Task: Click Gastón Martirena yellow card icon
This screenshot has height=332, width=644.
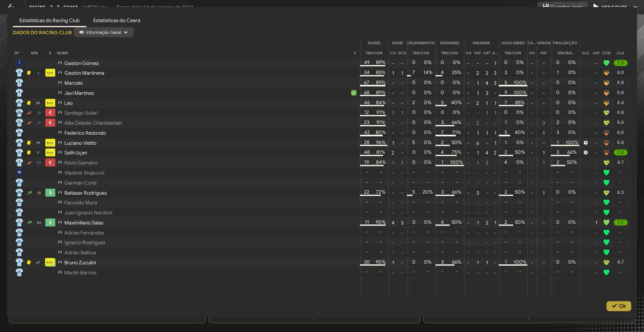Action: [29, 73]
